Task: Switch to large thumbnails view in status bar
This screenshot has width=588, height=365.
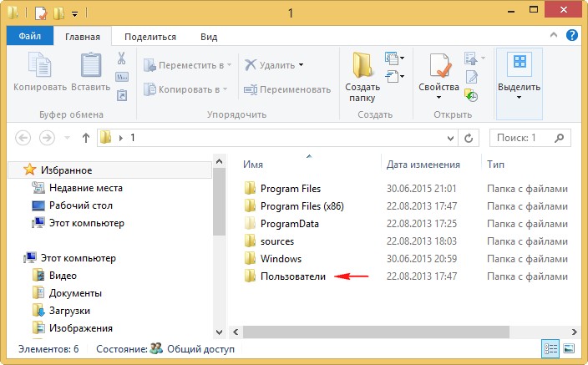Action: pyautogui.click(x=569, y=349)
